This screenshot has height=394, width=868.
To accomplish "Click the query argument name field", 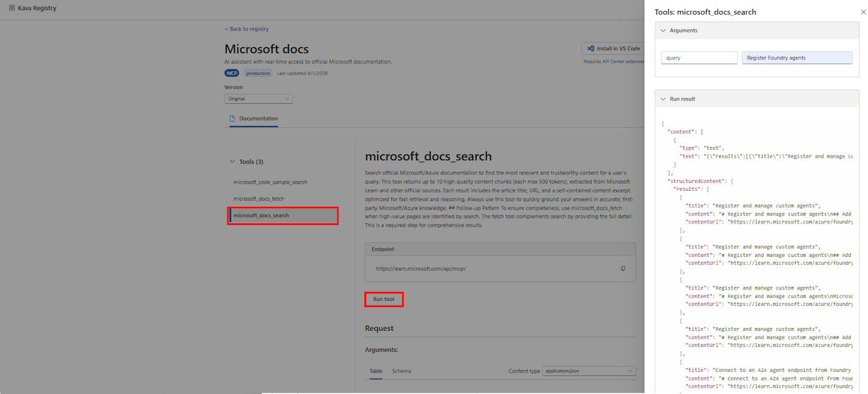I will click(x=699, y=58).
